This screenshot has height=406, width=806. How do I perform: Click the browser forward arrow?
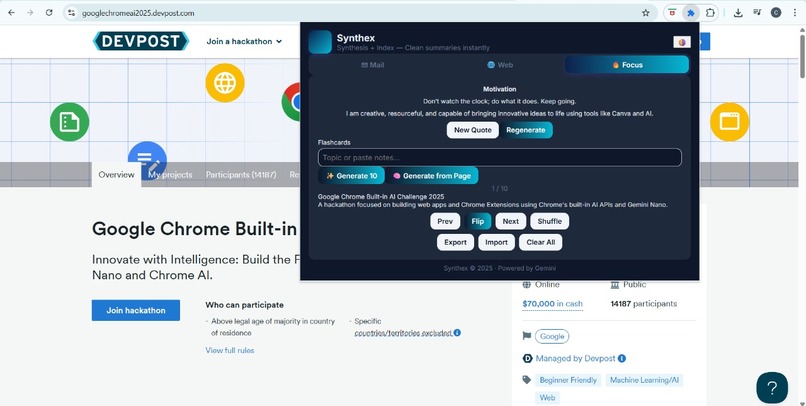[x=30, y=13]
